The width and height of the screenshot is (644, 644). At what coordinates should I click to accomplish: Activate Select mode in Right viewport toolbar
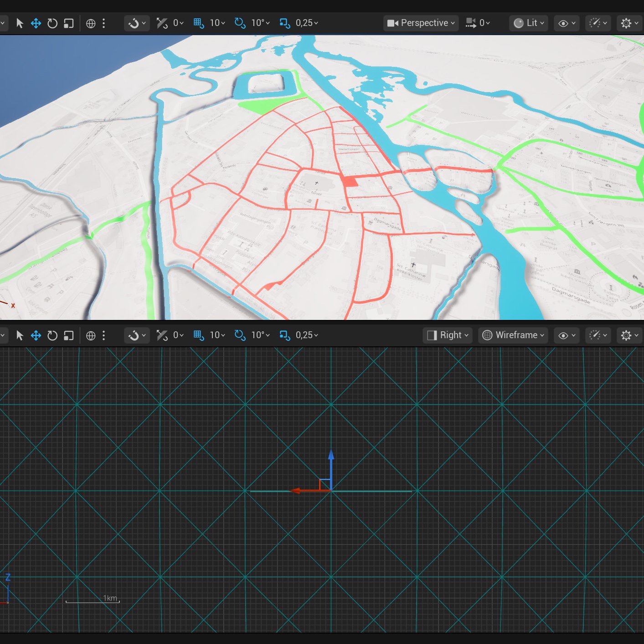click(x=20, y=335)
